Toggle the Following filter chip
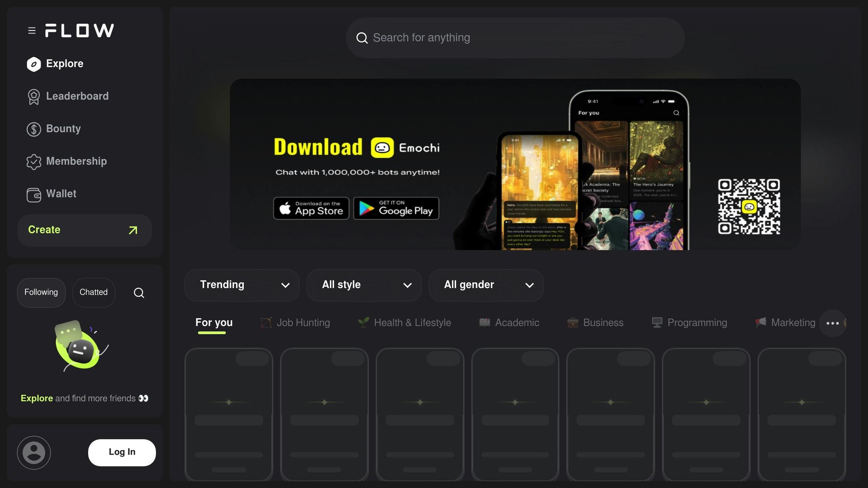868x488 pixels. tap(41, 292)
